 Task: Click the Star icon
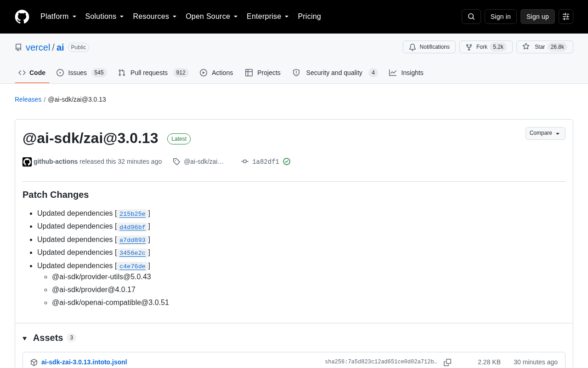pyautogui.click(x=526, y=47)
